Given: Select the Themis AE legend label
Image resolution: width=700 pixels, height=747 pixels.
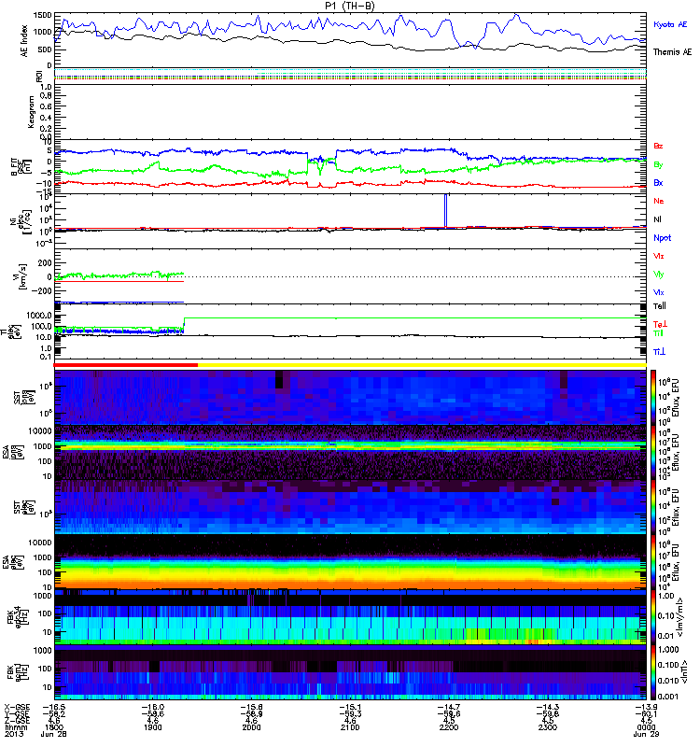Looking at the screenshot, I should click(672, 52).
